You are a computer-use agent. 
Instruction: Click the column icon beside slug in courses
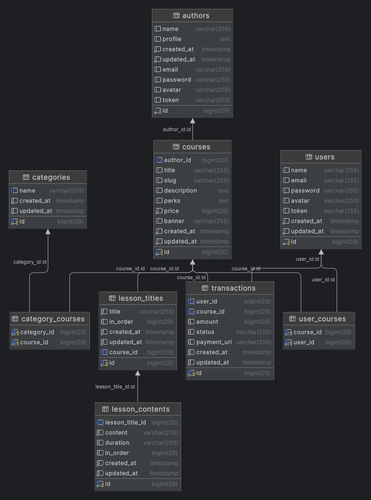click(x=159, y=181)
